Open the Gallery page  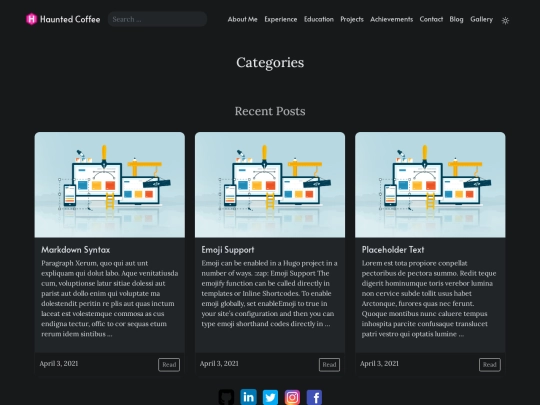tap(481, 19)
